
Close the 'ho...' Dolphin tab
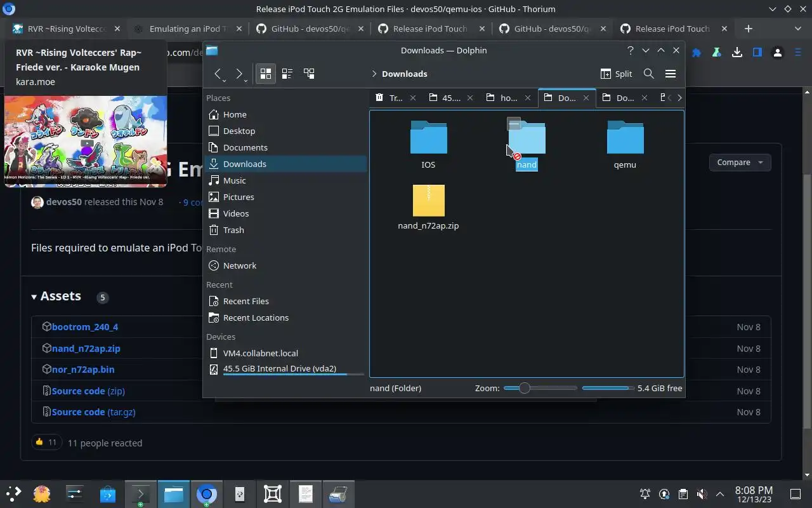pyautogui.click(x=528, y=98)
